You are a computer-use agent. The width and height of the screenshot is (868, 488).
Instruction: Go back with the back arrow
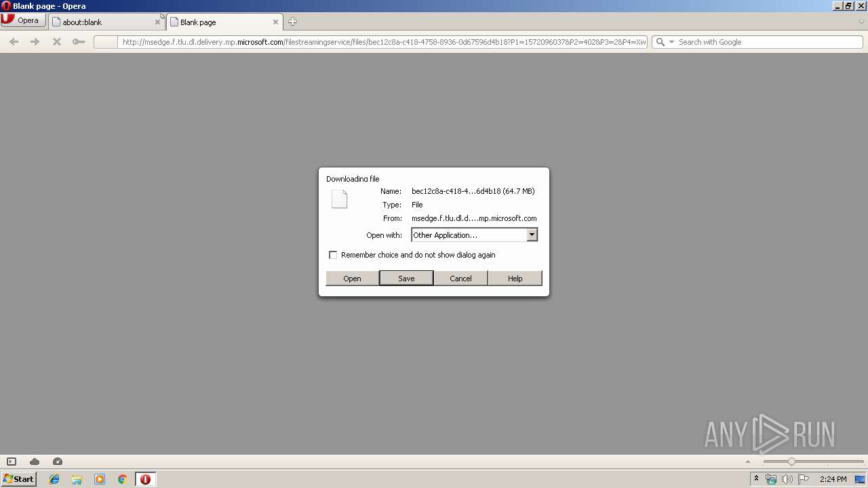tap(14, 42)
